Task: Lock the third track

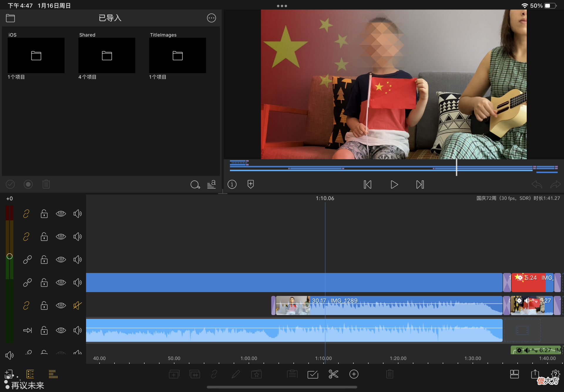Action: coord(44,259)
